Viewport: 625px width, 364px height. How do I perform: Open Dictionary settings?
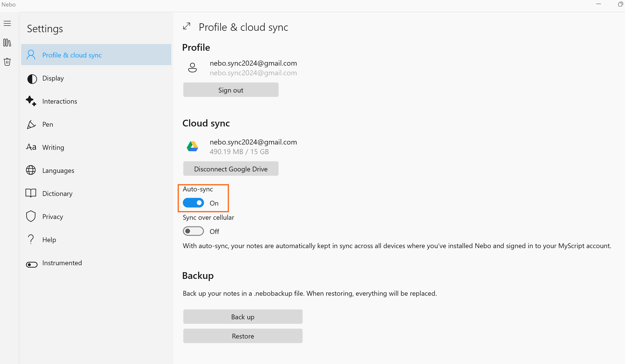pos(57,194)
